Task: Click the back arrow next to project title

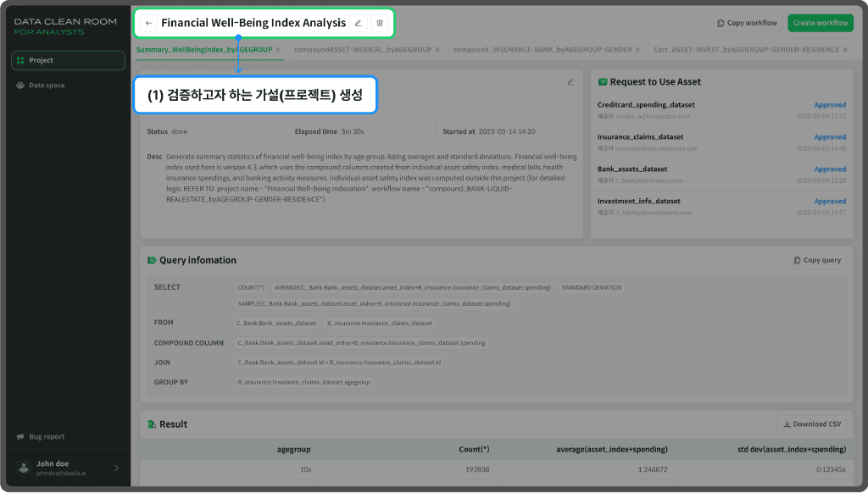Action: click(148, 23)
